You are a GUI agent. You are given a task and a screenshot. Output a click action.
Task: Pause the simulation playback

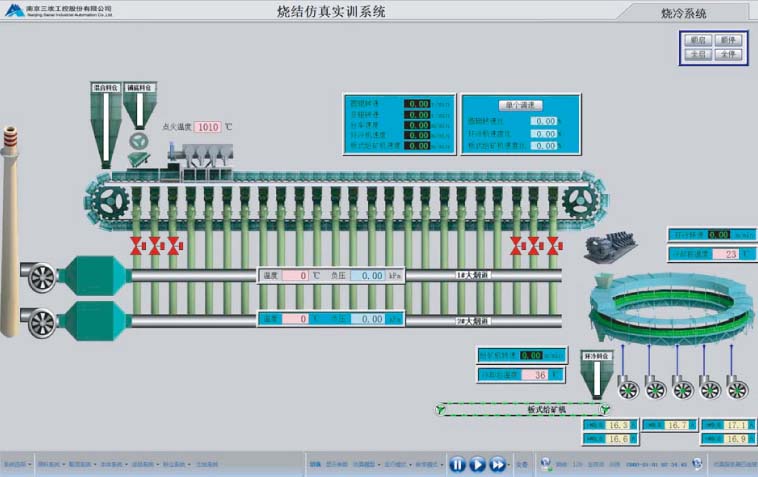click(456, 464)
